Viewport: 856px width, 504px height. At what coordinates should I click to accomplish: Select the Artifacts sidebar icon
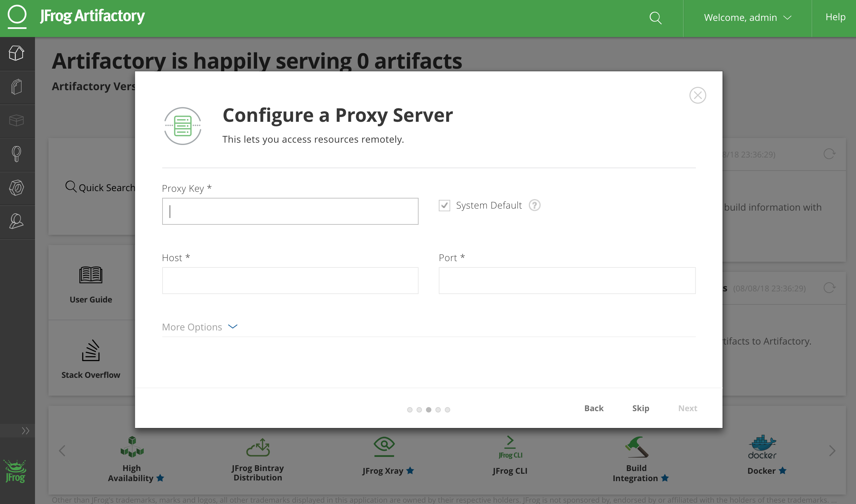17,87
